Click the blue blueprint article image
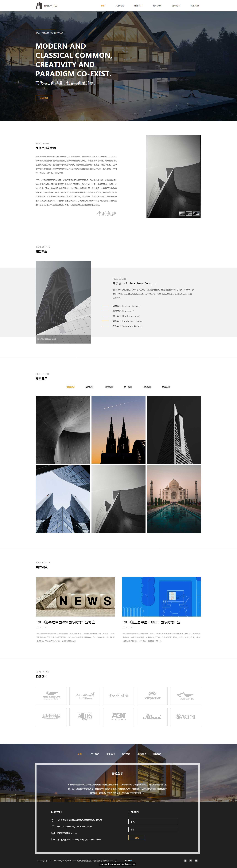 coord(161,597)
